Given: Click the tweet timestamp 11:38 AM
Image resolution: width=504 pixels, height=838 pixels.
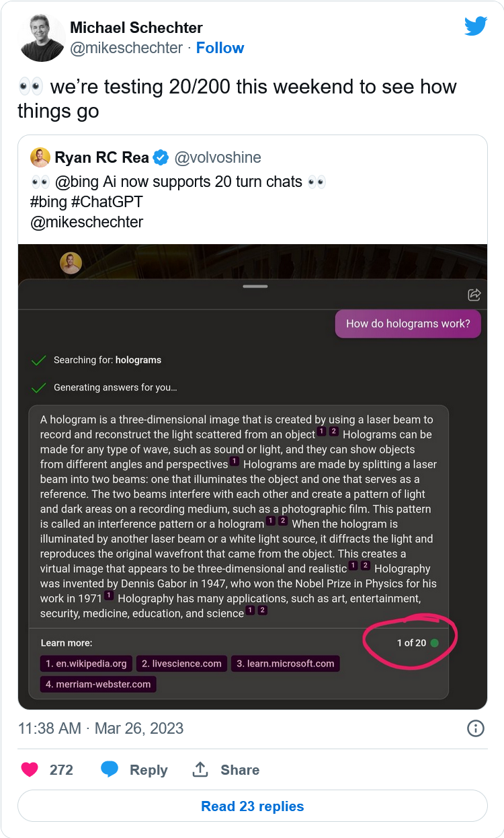Looking at the screenshot, I should (x=49, y=728).
